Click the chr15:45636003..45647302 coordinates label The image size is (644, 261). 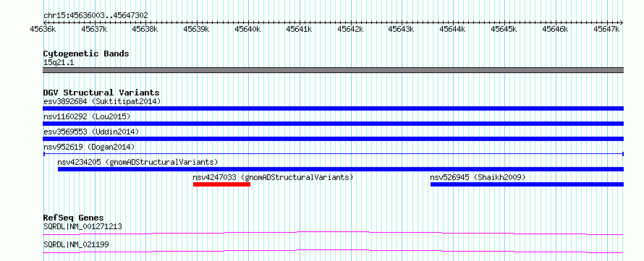tap(96, 15)
